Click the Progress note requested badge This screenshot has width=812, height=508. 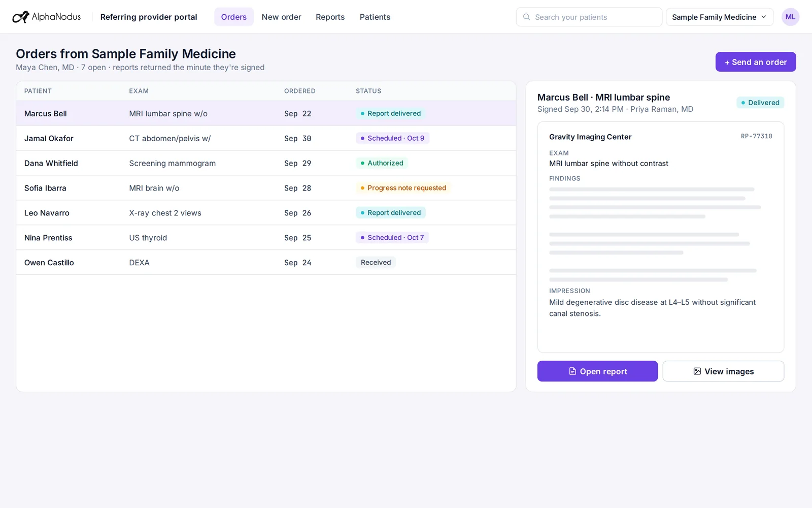coord(403,188)
